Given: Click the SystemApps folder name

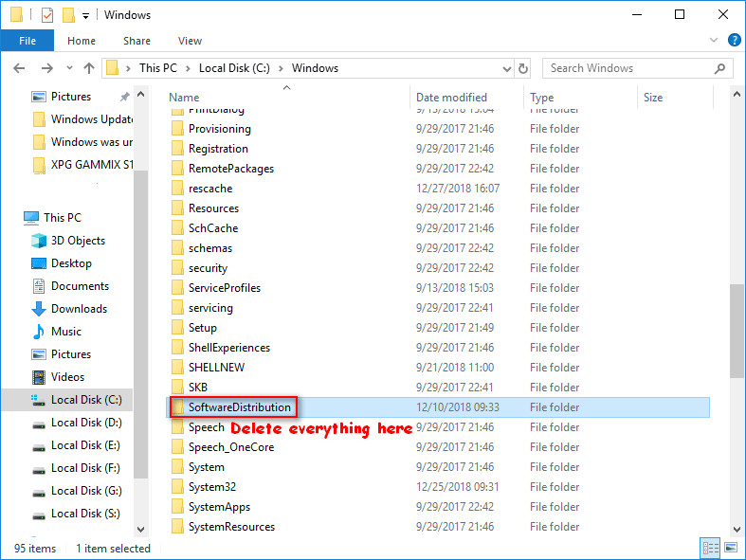Looking at the screenshot, I should coord(219,507).
